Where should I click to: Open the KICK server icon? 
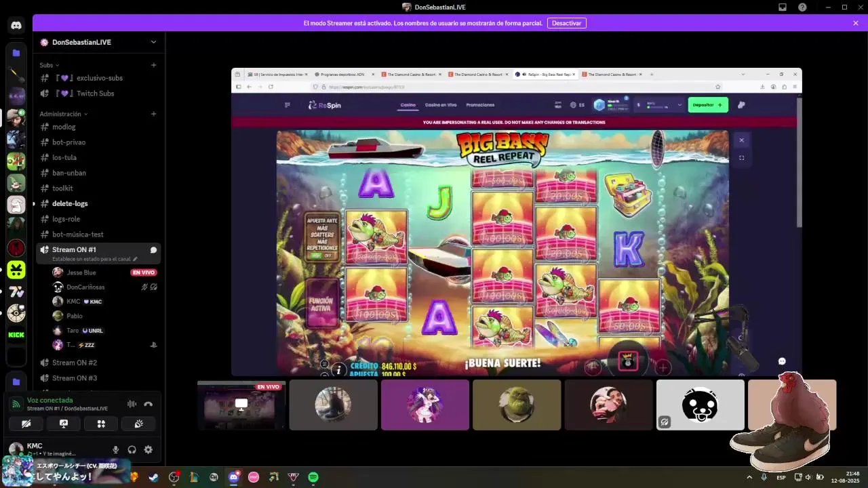click(16, 335)
